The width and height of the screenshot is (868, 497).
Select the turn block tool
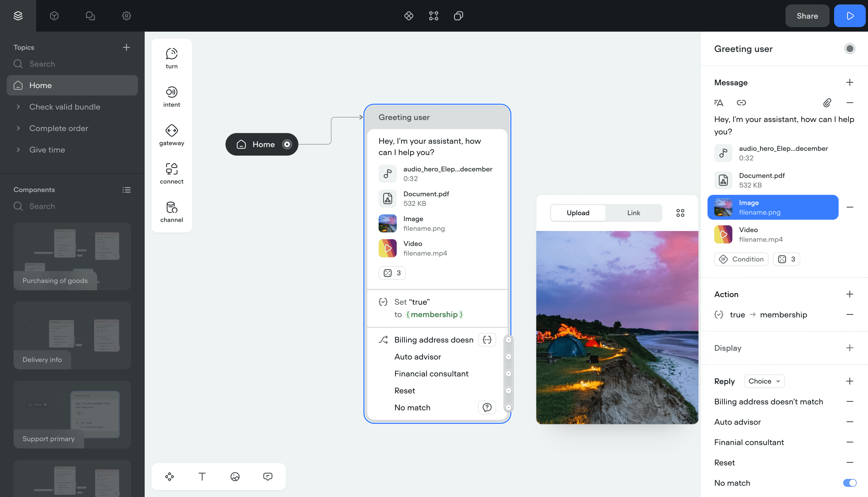coord(172,58)
